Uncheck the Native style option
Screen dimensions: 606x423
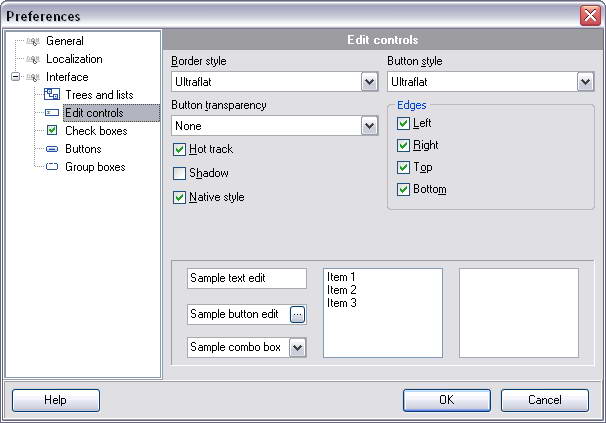point(180,197)
